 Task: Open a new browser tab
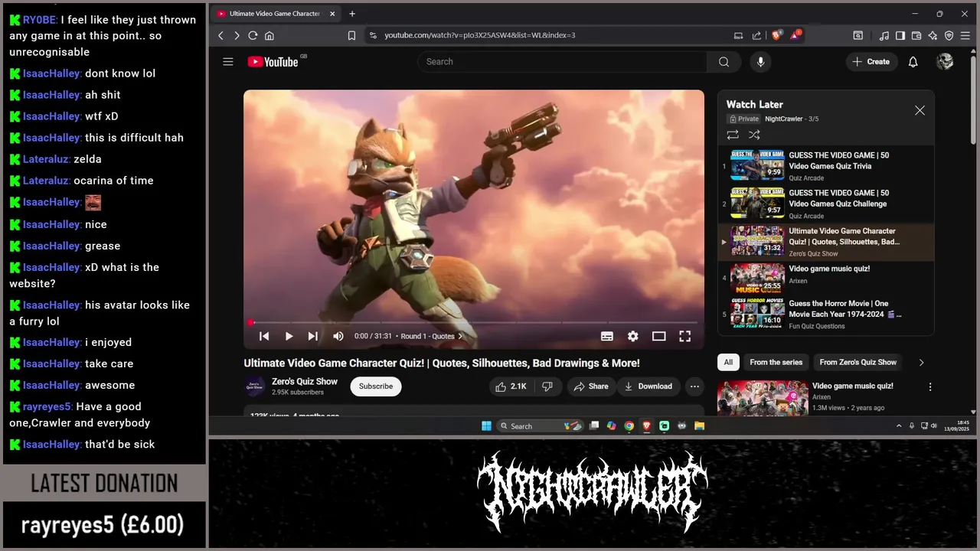(x=352, y=14)
